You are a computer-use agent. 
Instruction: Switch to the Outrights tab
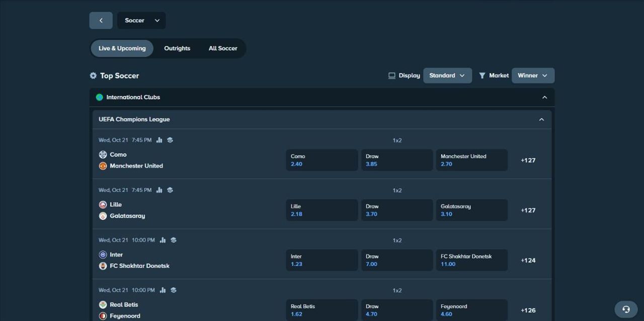pos(177,48)
